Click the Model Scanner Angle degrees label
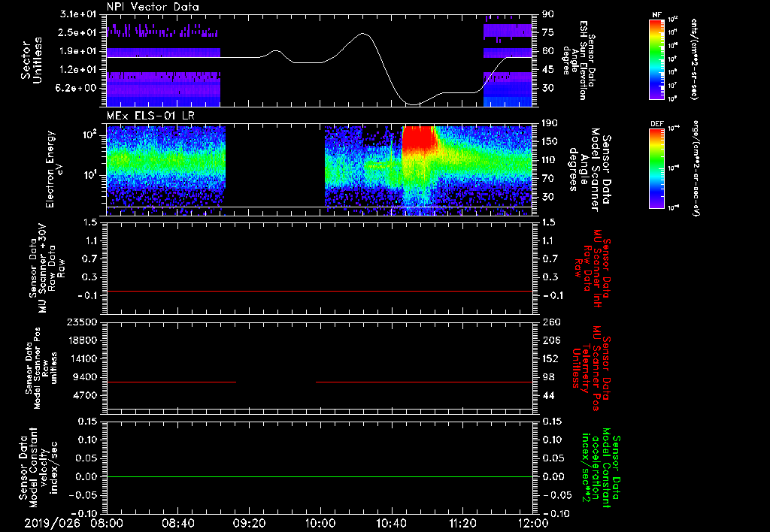The height and width of the screenshot is (532, 770). point(590,170)
